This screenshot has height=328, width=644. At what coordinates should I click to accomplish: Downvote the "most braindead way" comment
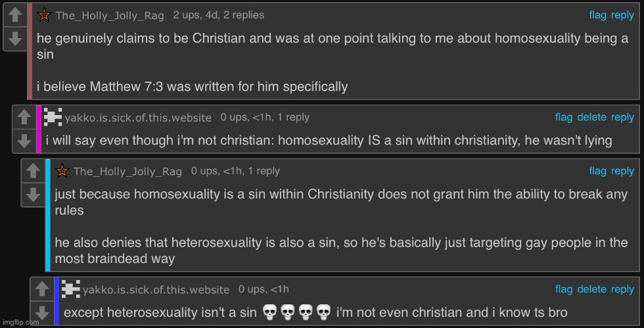[33, 195]
